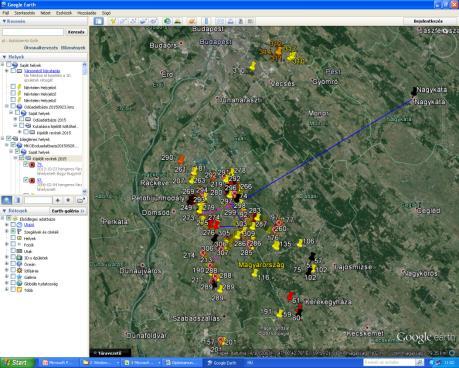The height and width of the screenshot is (368, 459).
Task: Click the view in Google Maps icon
Action: 251,21
